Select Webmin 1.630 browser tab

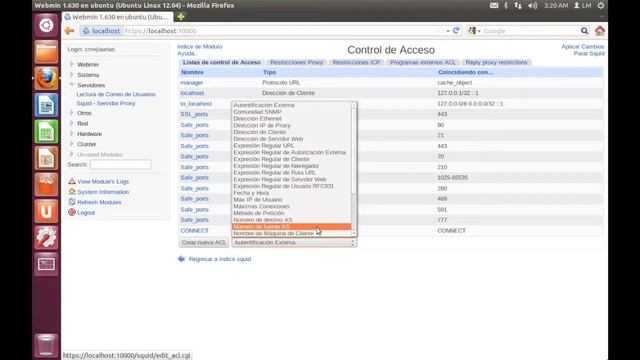(x=118, y=17)
